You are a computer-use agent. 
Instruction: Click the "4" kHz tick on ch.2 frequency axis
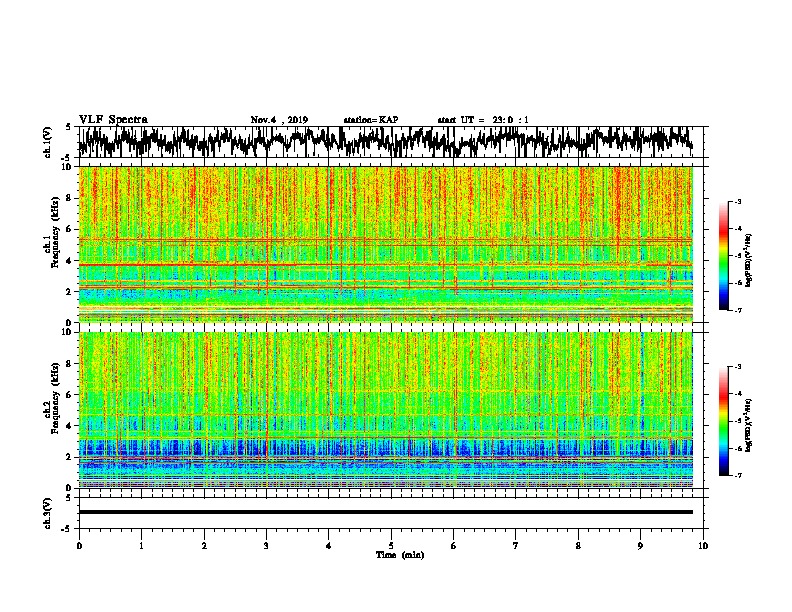coord(69,426)
